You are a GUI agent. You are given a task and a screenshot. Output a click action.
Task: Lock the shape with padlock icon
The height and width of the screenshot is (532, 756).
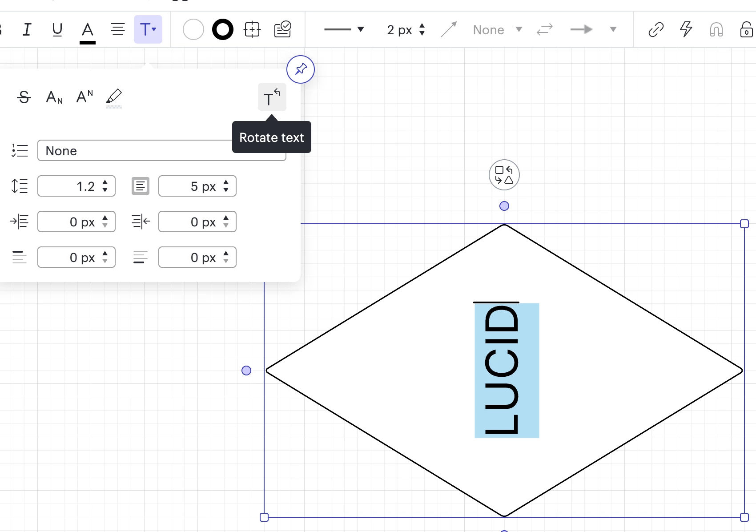click(746, 30)
